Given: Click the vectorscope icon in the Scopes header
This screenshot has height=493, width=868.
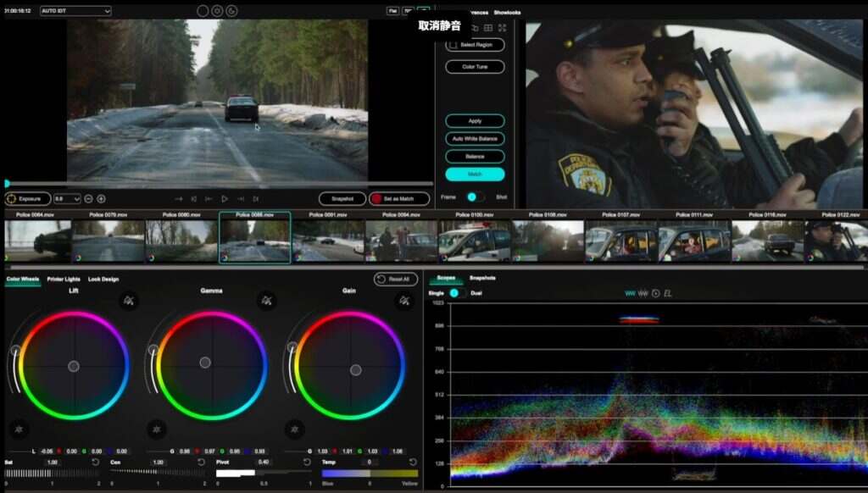Looking at the screenshot, I should click(655, 293).
